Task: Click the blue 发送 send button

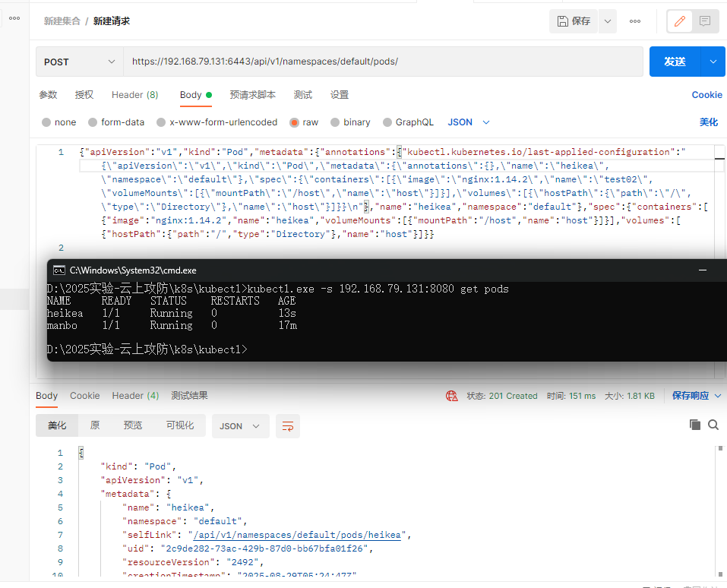Action: [x=675, y=62]
